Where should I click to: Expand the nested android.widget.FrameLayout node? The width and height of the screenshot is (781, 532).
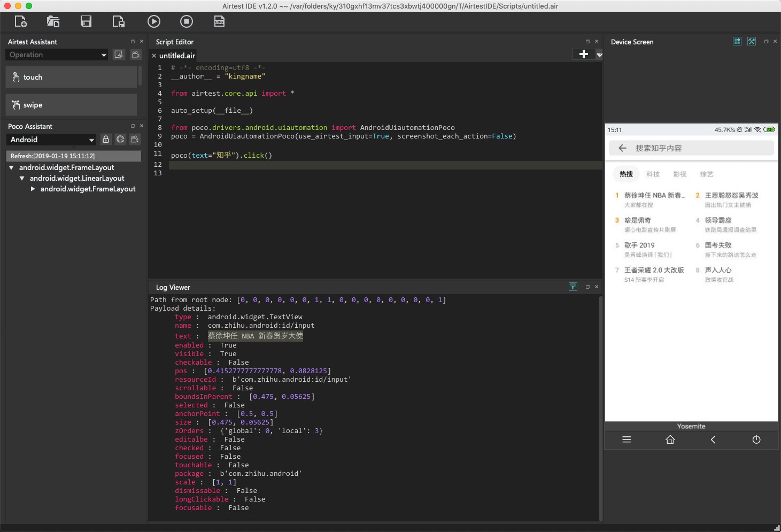point(33,189)
